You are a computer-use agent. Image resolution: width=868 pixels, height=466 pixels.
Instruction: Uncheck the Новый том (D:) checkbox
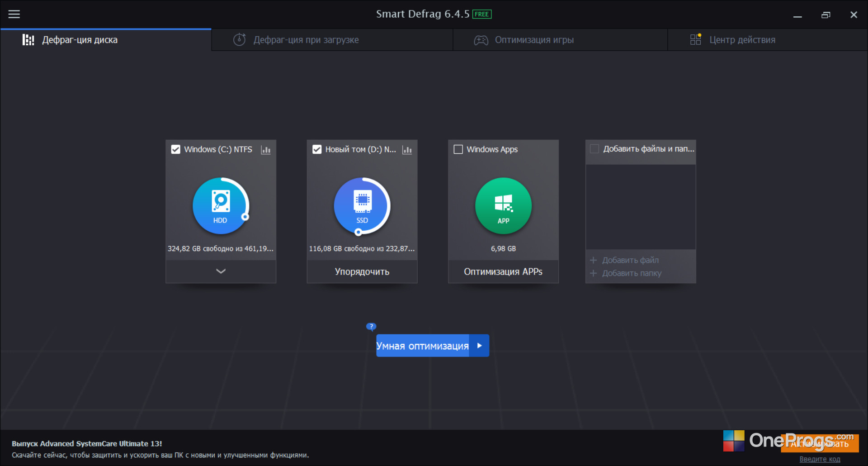click(317, 149)
